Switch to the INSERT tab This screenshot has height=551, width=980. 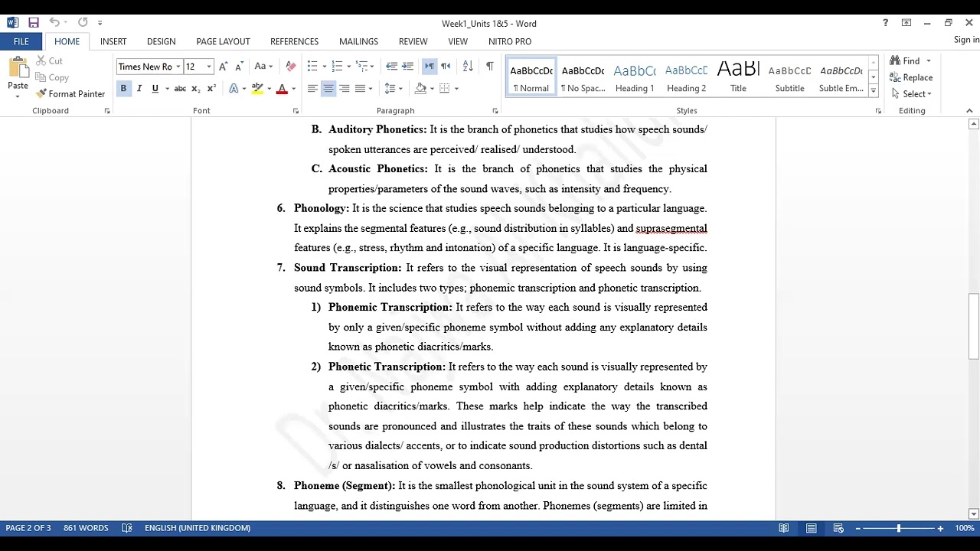click(113, 41)
